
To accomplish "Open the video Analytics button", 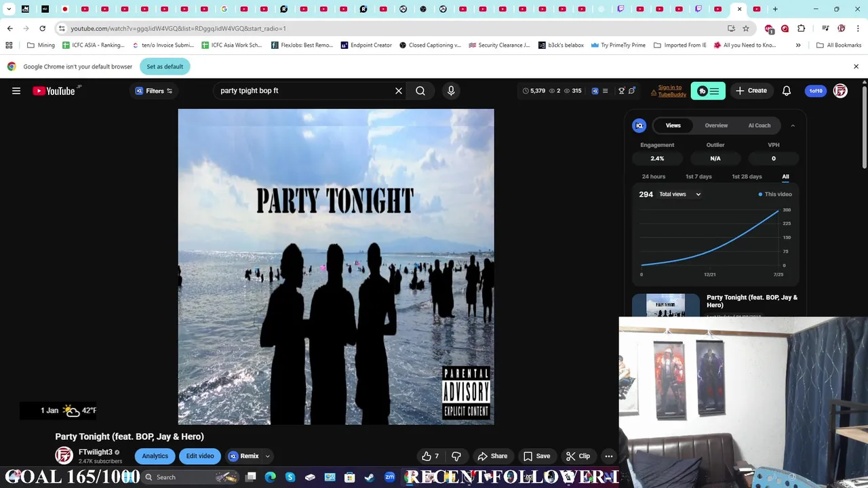I will [x=155, y=456].
